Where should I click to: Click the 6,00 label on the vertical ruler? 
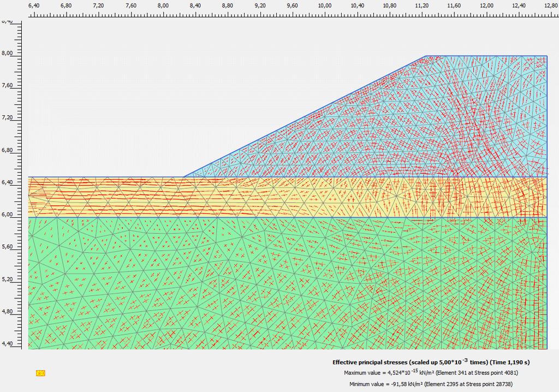click(7, 215)
